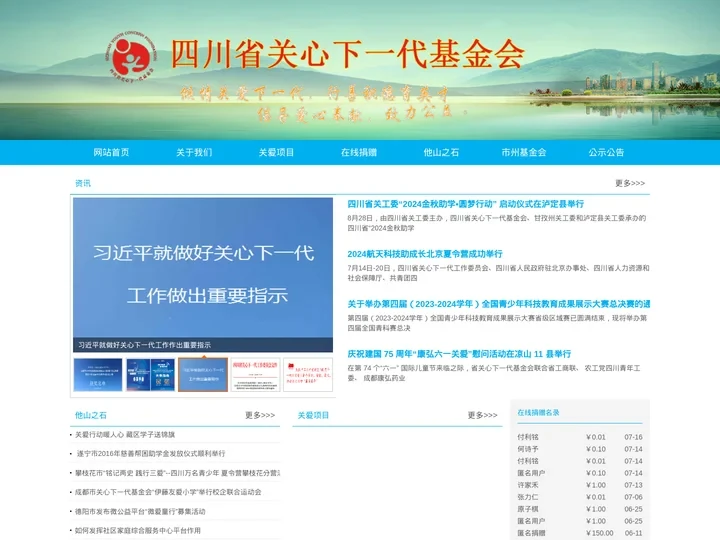Open the news item 2024金秋助学·圆梦行动 启动仪式
Screen dimensions: 720x540
(x=466, y=204)
